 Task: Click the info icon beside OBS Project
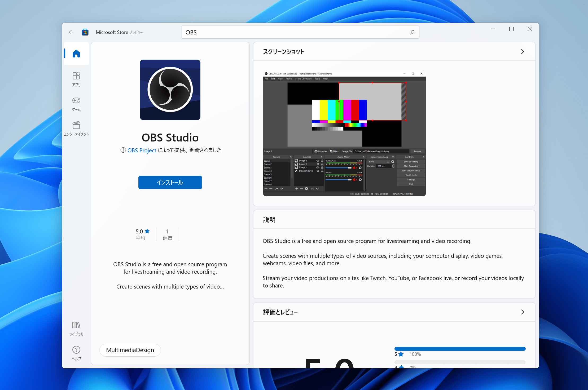click(123, 150)
